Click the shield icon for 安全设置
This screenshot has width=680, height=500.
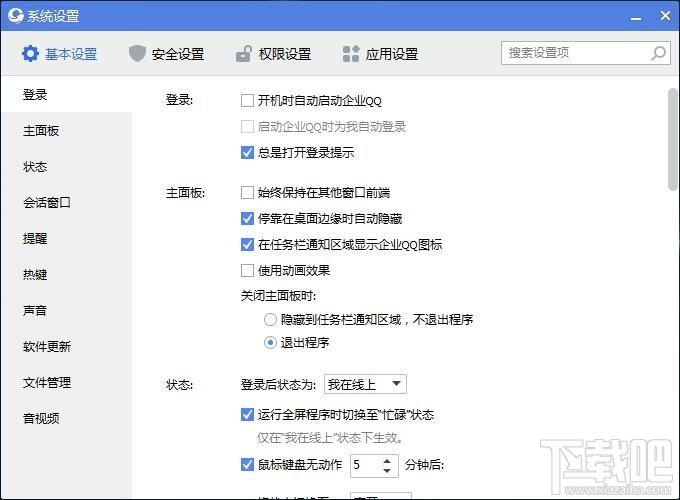[x=137, y=54]
